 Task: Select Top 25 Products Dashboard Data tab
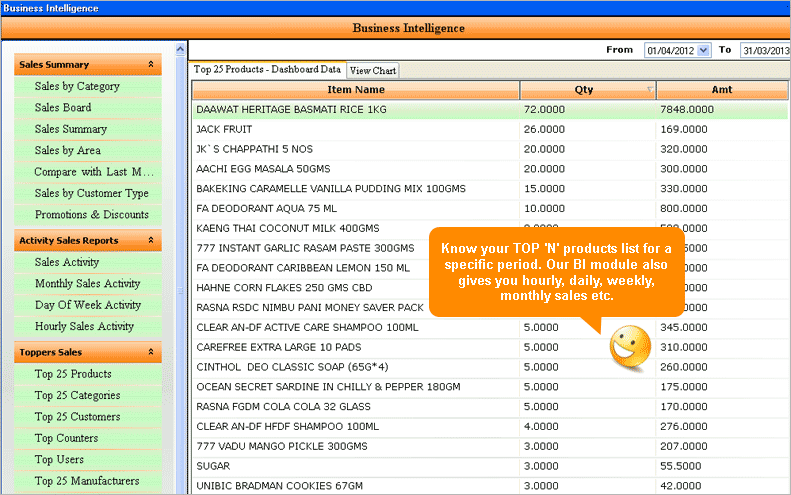pos(267,70)
